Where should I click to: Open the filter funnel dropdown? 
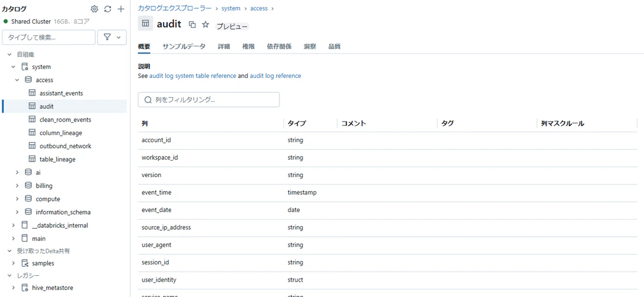112,37
